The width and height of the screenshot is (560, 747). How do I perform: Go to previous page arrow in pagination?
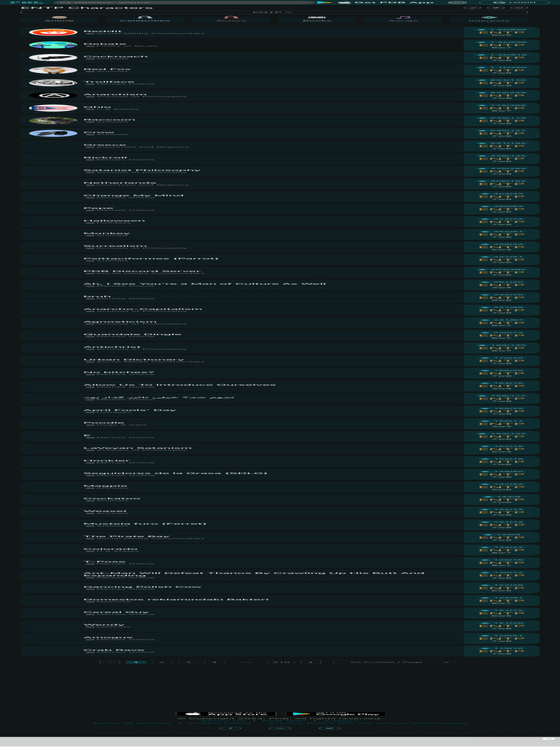(x=109, y=662)
